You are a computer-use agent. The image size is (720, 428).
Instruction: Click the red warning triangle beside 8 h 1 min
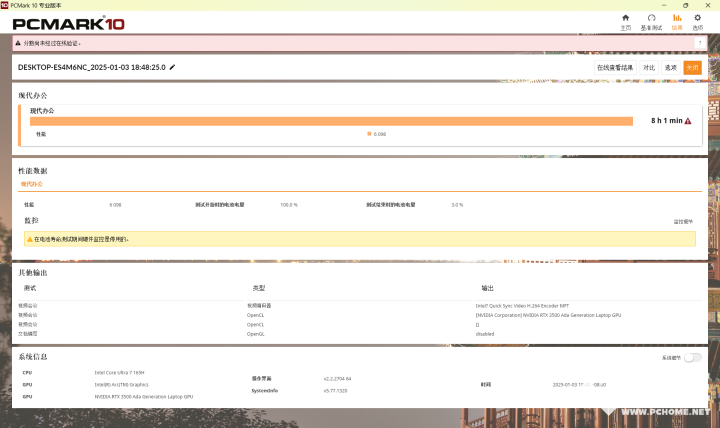click(688, 121)
